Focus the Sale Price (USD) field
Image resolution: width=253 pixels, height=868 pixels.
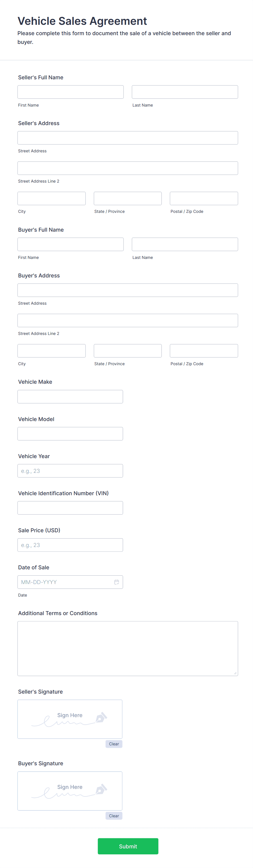click(70, 545)
